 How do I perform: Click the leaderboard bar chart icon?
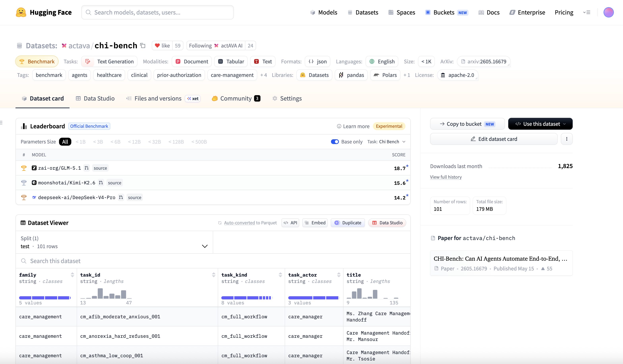24,126
